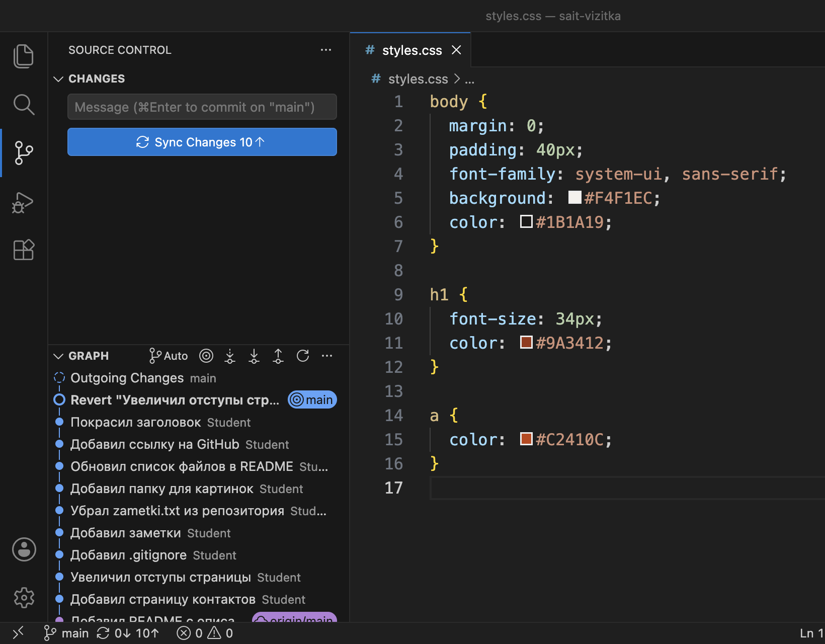Open the Explorer view in activity bar
The height and width of the screenshot is (644, 825).
(x=24, y=56)
